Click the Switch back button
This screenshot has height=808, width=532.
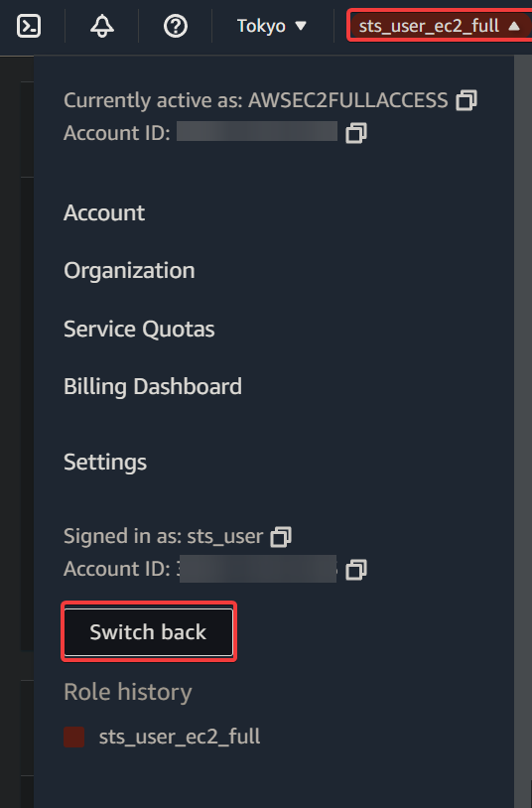pyautogui.click(x=149, y=632)
